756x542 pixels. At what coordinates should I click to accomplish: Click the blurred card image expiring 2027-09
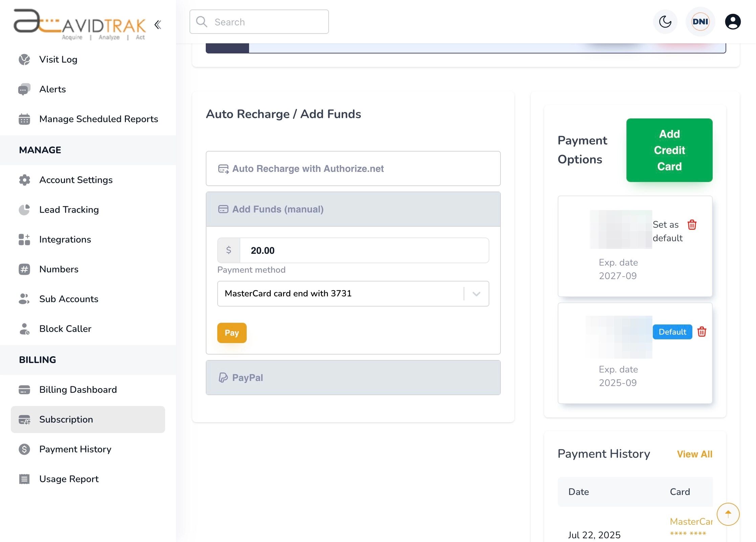[x=621, y=229]
